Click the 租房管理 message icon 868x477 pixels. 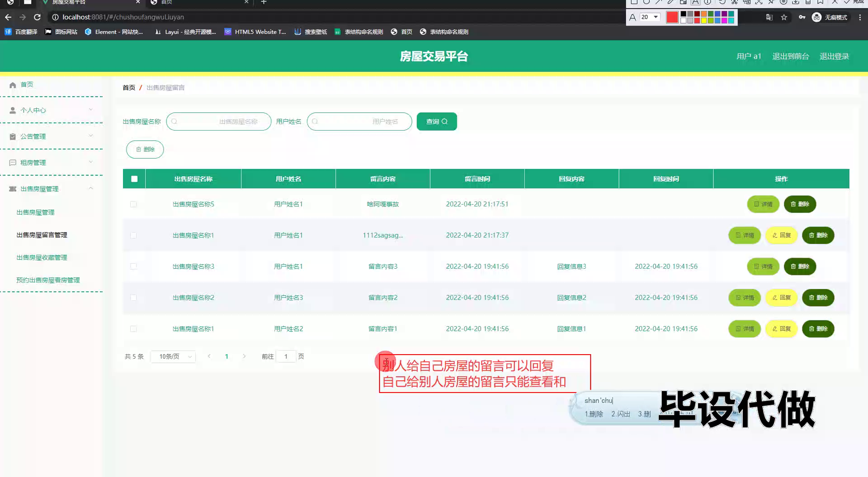(x=13, y=163)
